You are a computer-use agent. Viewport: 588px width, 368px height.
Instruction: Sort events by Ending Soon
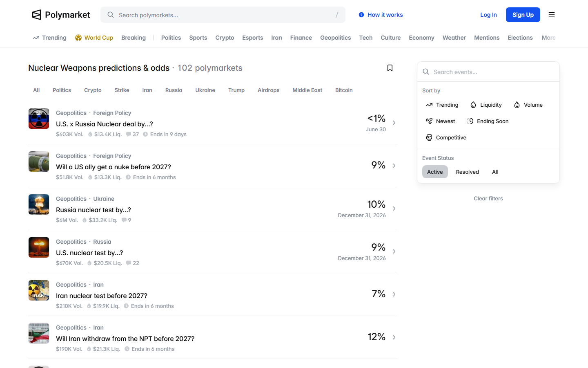[488, 121]
